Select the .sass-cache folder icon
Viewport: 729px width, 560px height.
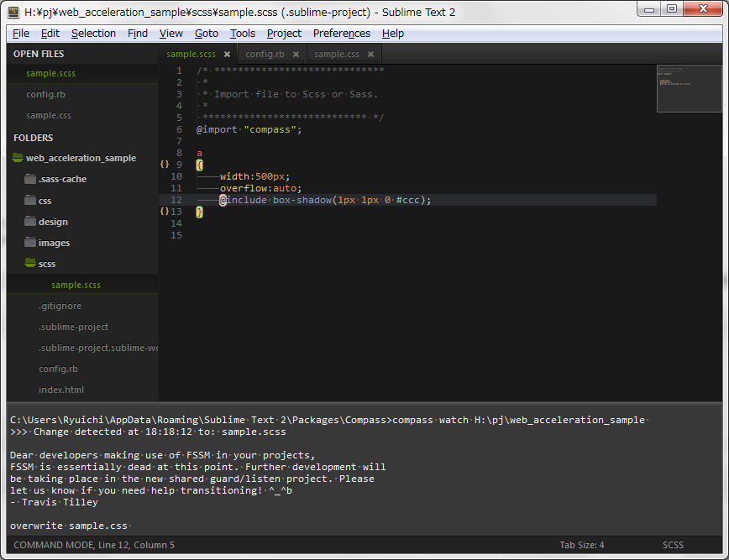[30, 178]
